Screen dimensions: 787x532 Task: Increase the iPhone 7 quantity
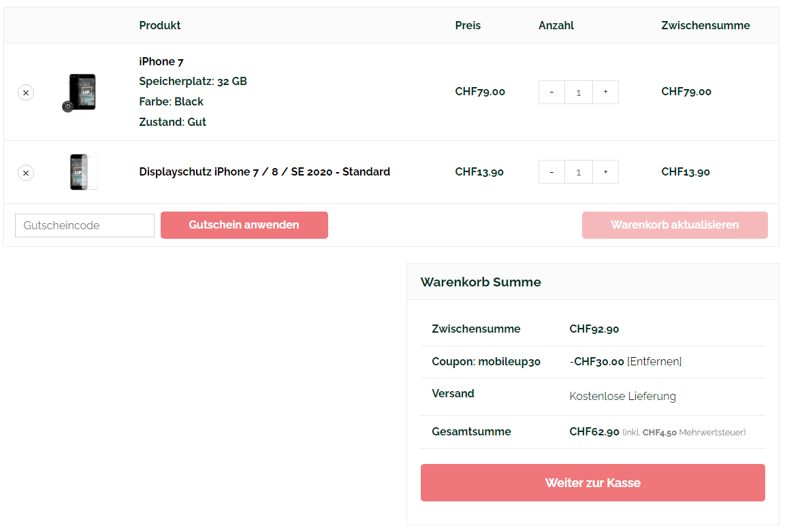[x=605, y=93]
